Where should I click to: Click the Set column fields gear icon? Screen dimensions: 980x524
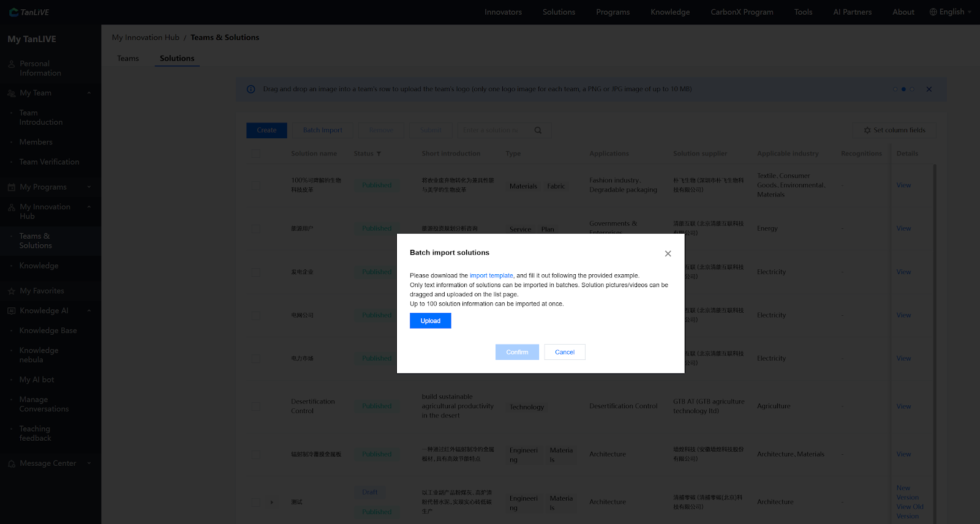pyautogui.click(x=867, y=130)
